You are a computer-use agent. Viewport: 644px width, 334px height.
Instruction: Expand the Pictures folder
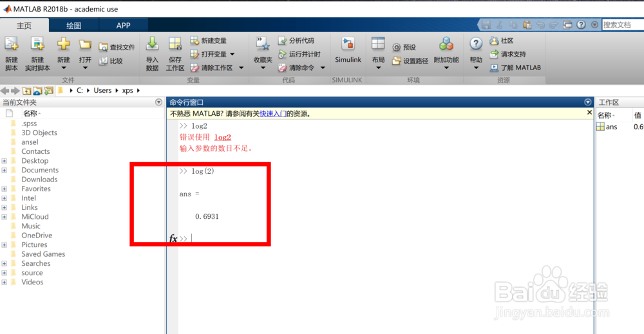coord(4,245)
